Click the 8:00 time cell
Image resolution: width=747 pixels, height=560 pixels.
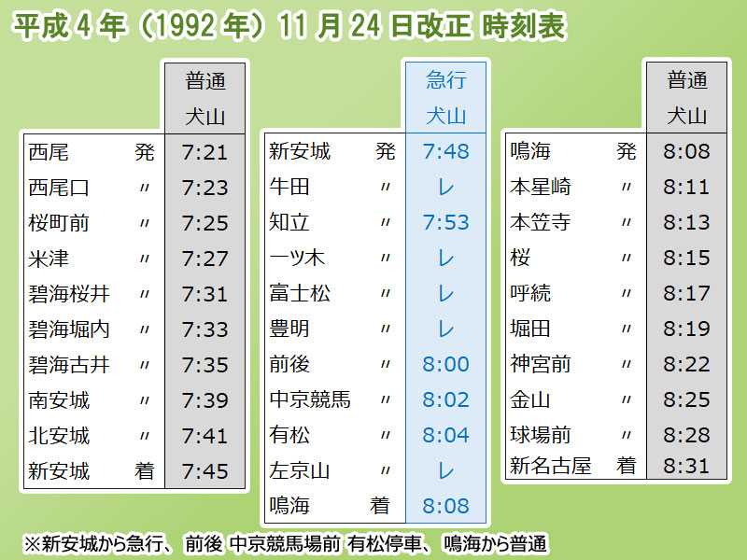coord(446,364)
